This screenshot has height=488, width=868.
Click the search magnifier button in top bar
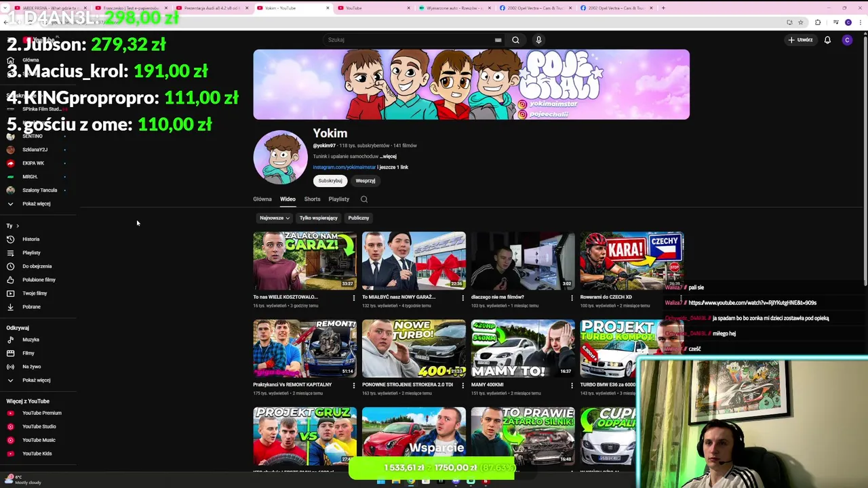515,40
